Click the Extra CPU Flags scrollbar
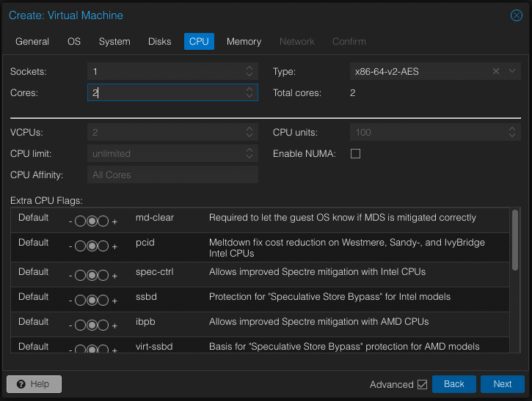 coord(515,240)
